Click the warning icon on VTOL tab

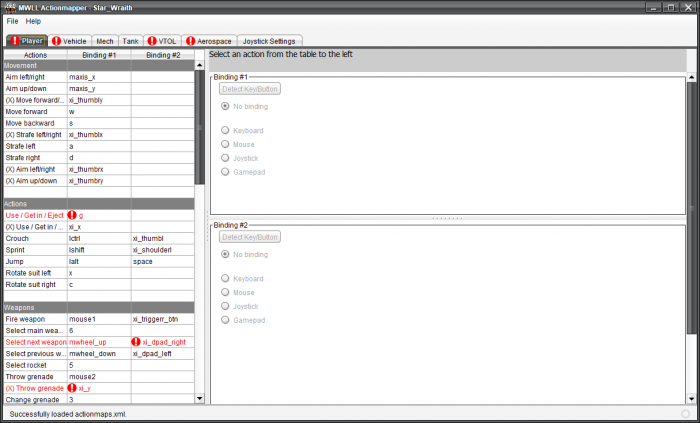pyautogui.click(x=152, y=41)
